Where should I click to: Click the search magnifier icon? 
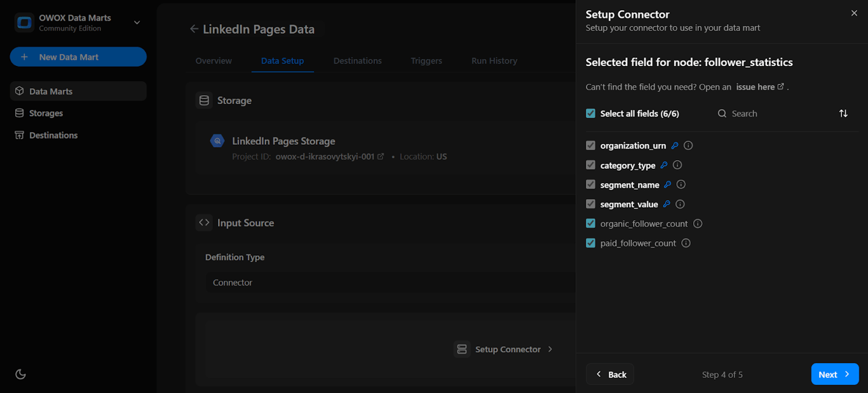pyautogui.click(x=722, y=114)
